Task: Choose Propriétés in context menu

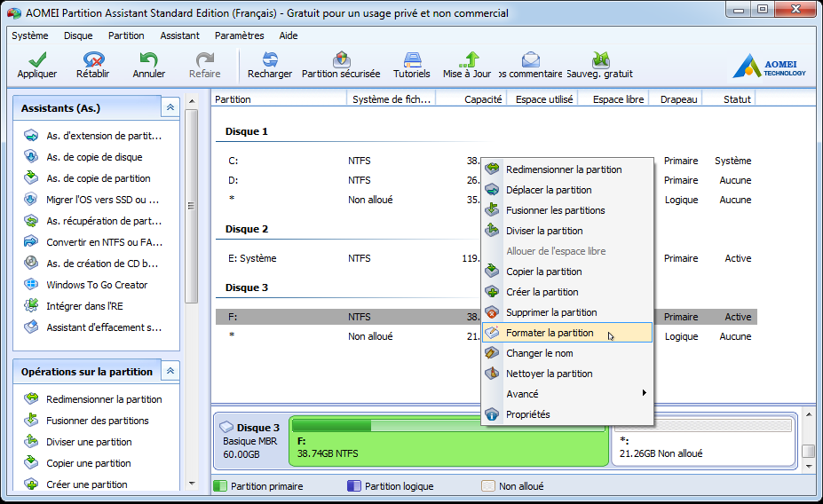Action: 567,415
